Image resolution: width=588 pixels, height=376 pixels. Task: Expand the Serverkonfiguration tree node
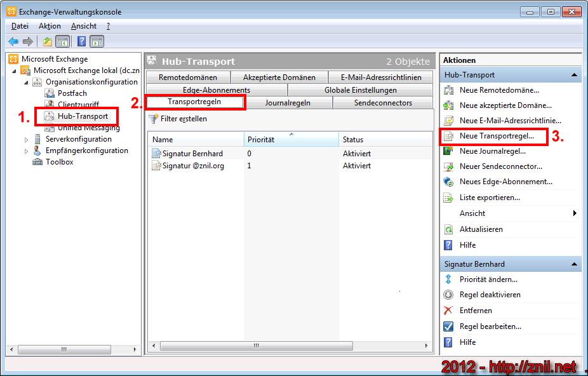(x=27, y=139)
